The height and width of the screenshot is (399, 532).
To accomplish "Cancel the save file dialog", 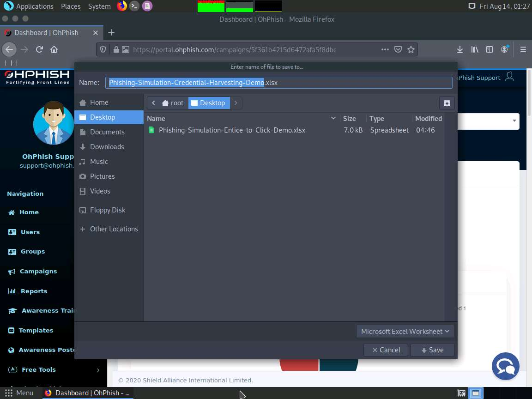I will [x=386, y=350].
